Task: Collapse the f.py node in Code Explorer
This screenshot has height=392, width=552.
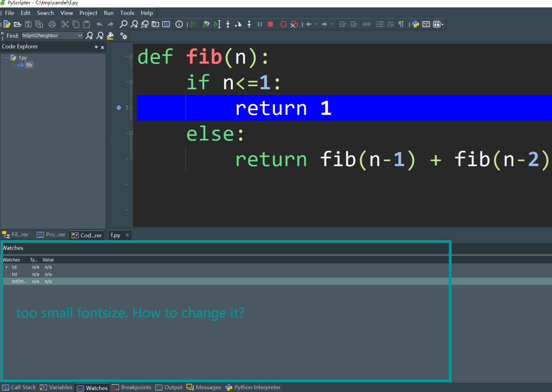Action: [x=5, y=57]
